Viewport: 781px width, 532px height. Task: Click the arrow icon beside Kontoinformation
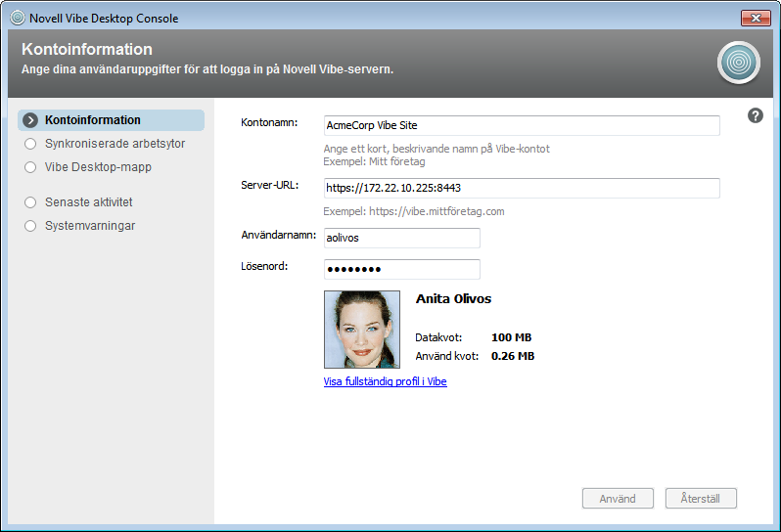[30, 120]
